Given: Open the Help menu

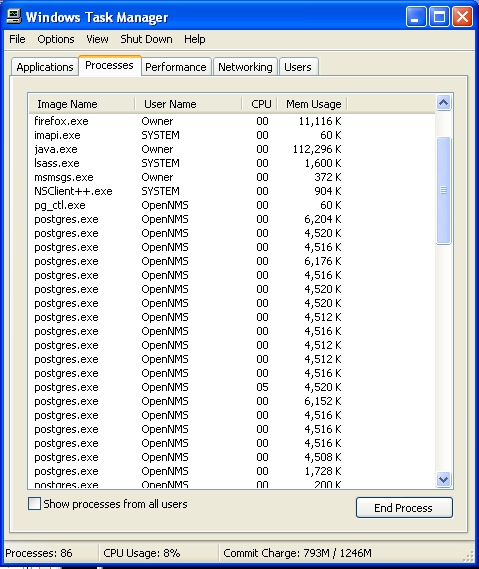Looking at the screenshot, I should (x=195, y=39).
